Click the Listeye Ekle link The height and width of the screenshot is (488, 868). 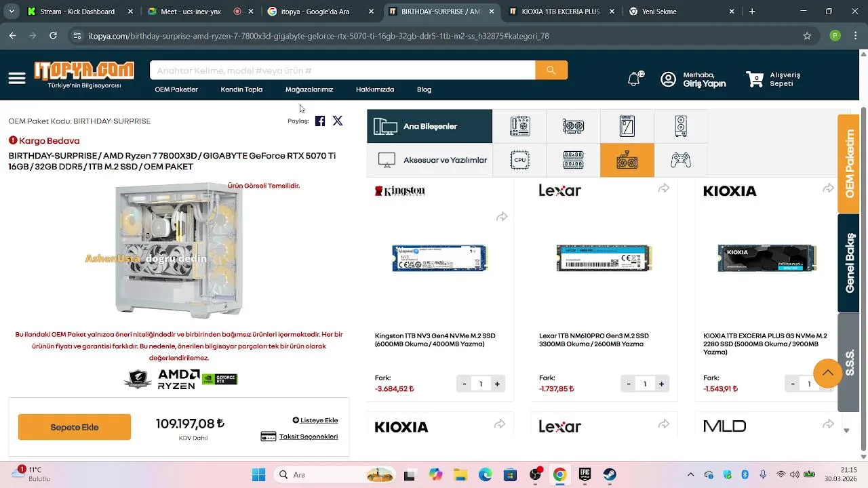pyautogui.click(x=315, y=420)
